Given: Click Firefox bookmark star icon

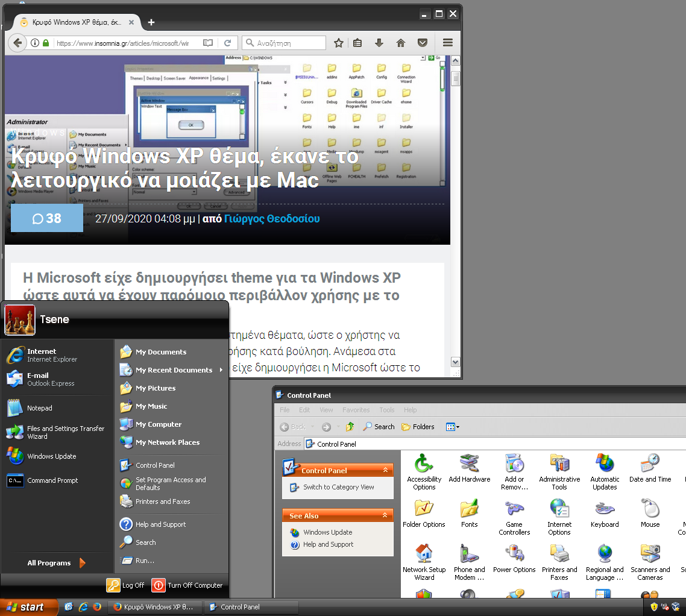Looking at the screenshot, I should pos(338,43).
